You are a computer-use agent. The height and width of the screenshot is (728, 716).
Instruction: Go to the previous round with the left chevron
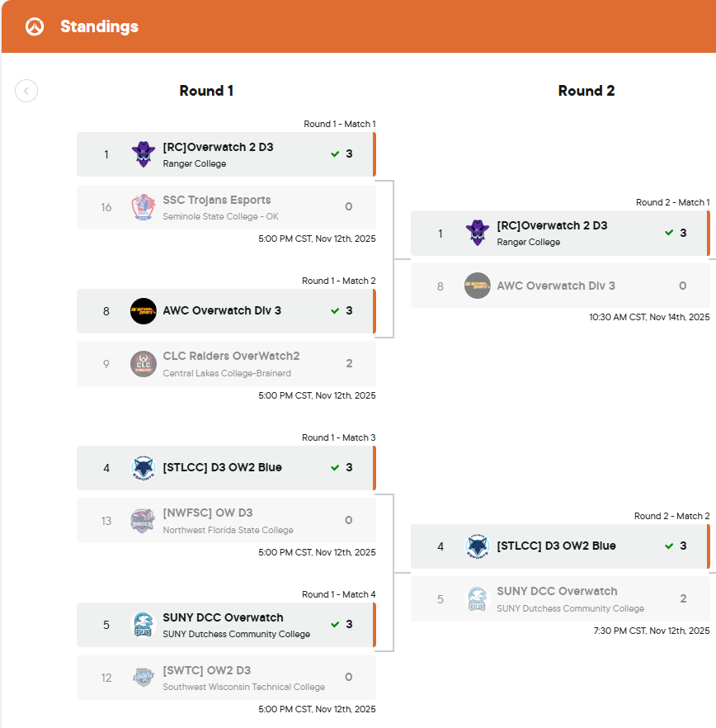pyautogui.click(x=26, y=91)
